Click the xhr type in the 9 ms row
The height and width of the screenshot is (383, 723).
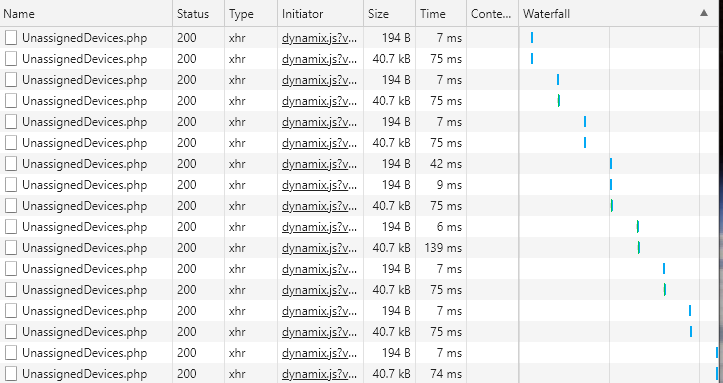coord(237,185)
